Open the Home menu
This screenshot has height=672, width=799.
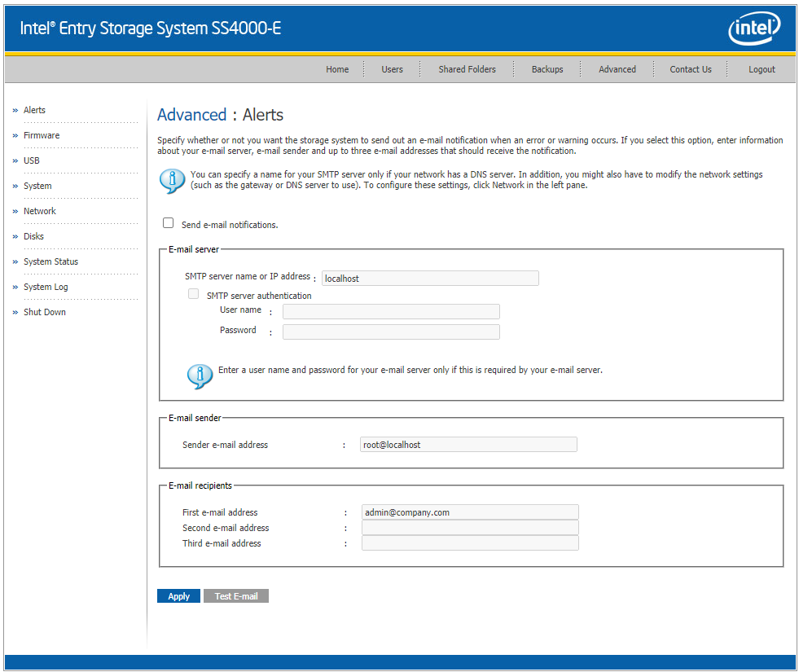pyautogui.click(x=337, y=69)
